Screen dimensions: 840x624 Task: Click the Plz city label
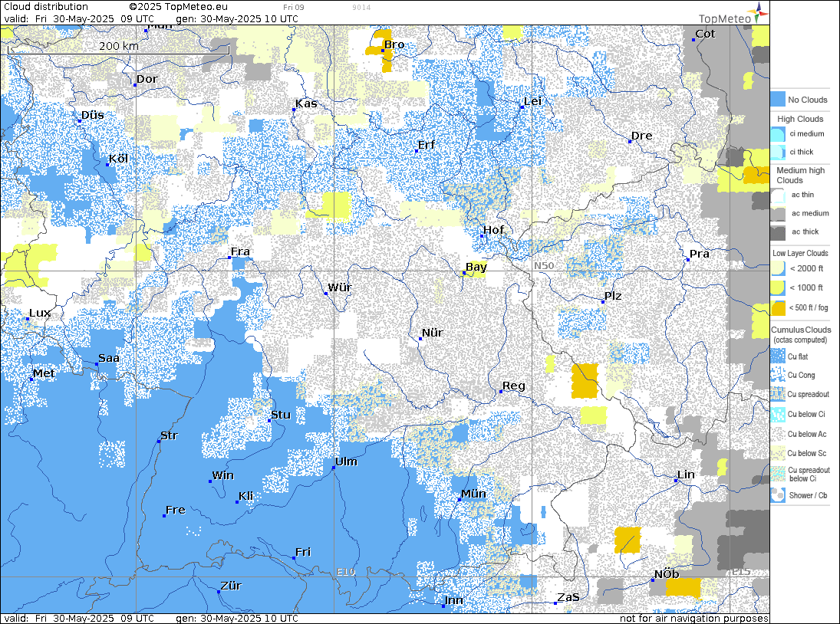pos(613,296)
